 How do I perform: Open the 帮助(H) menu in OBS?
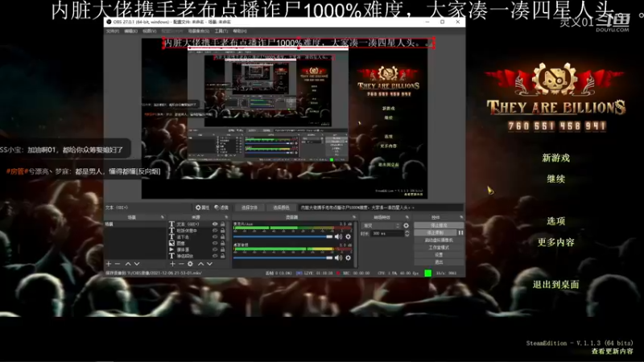[x=240, y=31]
